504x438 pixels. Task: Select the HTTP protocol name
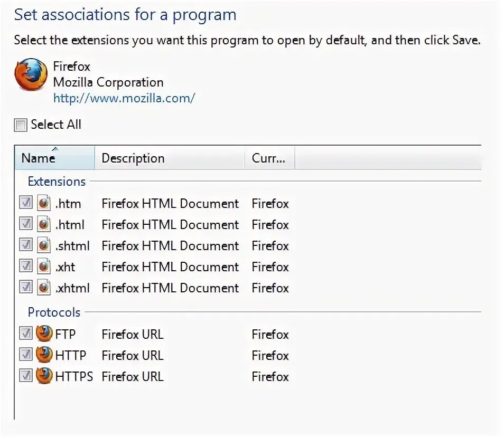[71, 356]
